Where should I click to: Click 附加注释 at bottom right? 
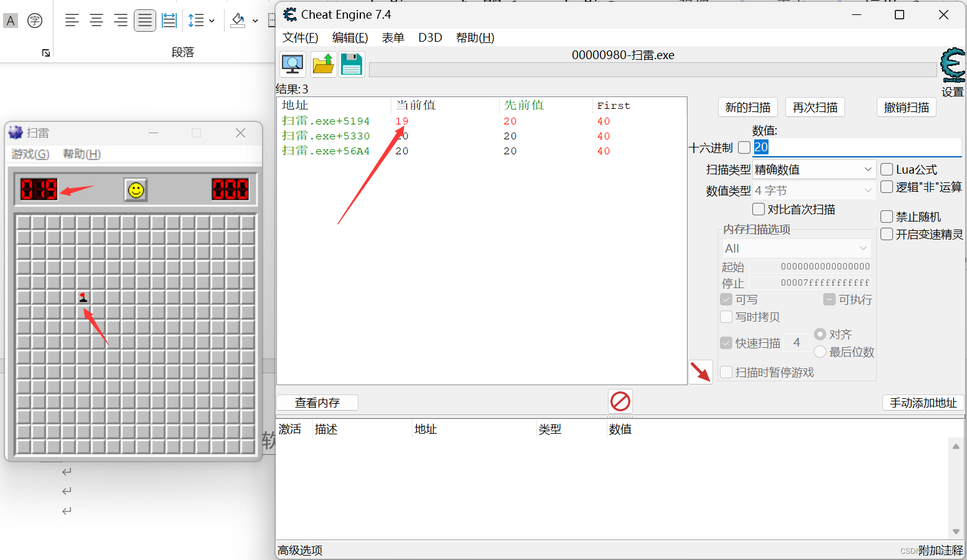tap(941, 550)
